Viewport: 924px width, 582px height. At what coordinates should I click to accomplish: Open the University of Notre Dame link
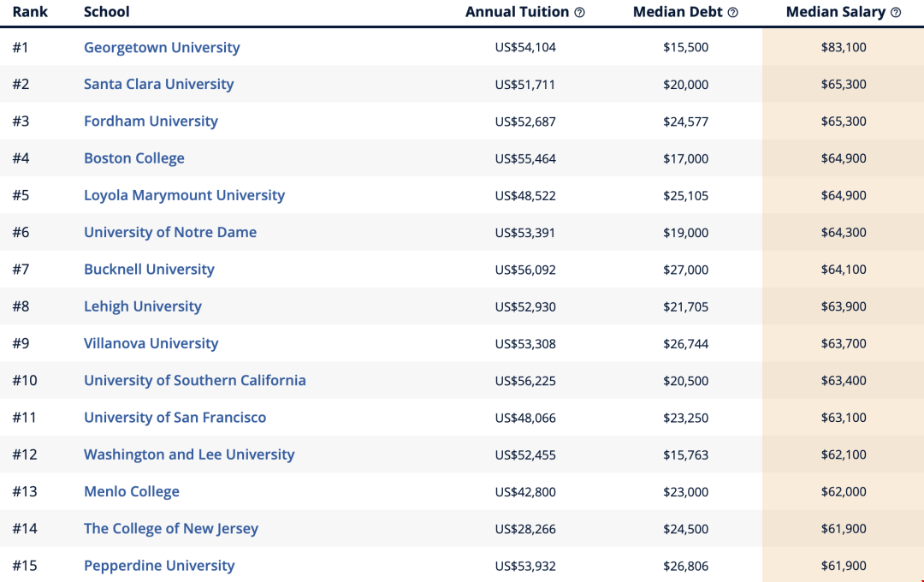(x=169, y=232)
